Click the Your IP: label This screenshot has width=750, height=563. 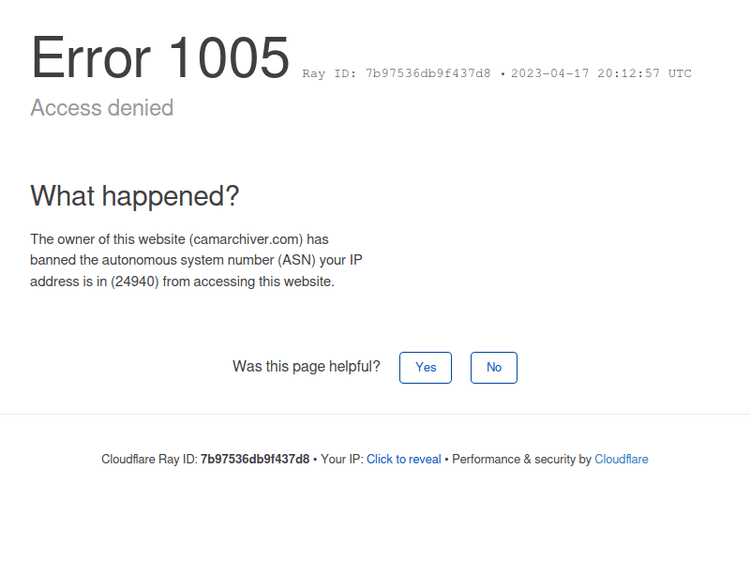(x=341, y=460)
